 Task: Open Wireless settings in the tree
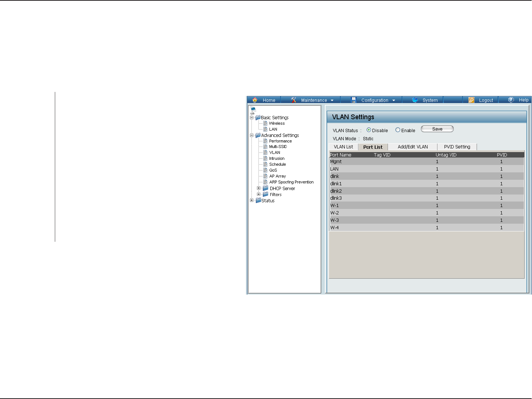[x=277, y=123]
